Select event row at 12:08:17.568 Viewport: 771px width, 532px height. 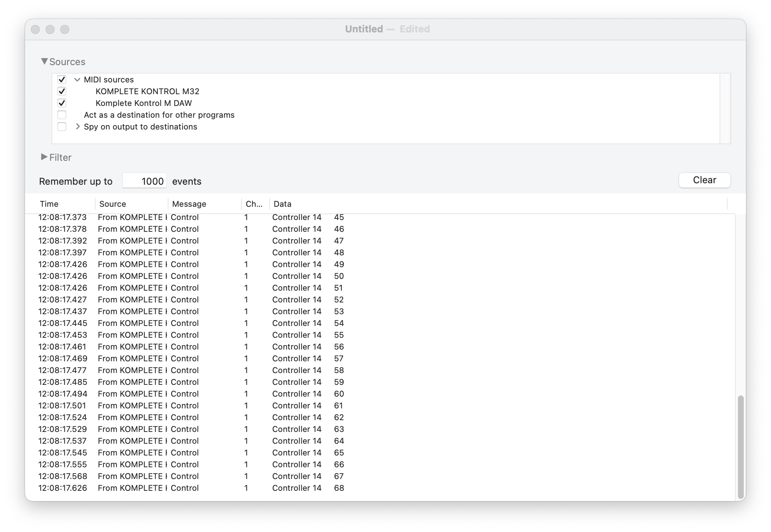[x=380, y=476]
